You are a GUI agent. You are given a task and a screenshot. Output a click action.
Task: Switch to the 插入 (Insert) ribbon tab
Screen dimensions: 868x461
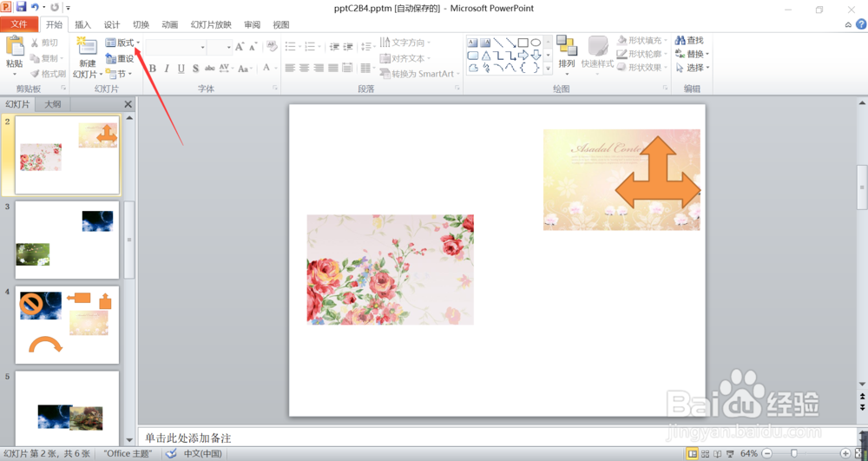click(x=82, y=24)
